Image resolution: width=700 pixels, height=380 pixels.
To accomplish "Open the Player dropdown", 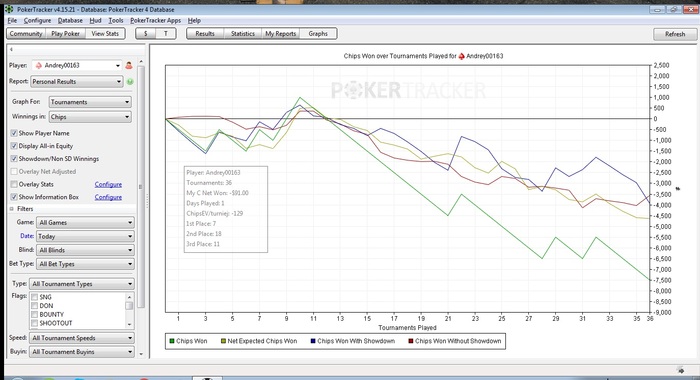I will click(x=76, y=66).
